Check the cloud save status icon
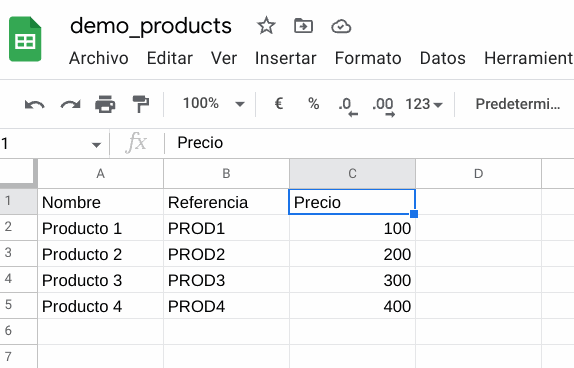The width and height of the screenshot is (574, 368). coord(341,27)
